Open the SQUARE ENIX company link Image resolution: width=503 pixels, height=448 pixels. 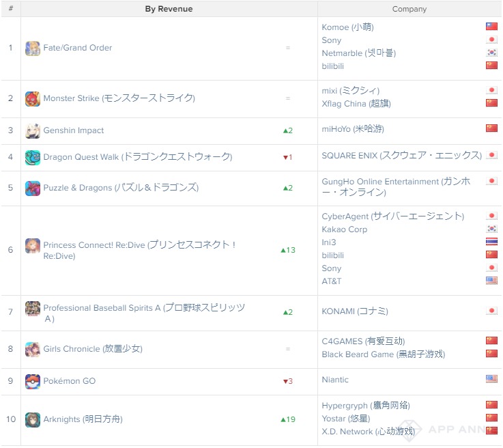[x=401, y=156]
